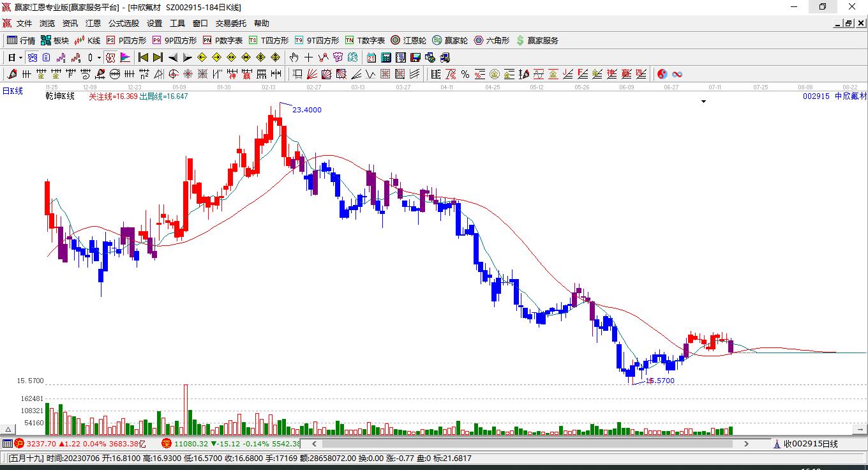The height and width of the screenshot is (470, 868).
Task: Launch the 江恩轮 Gann wheel
Action: (408, 40)
